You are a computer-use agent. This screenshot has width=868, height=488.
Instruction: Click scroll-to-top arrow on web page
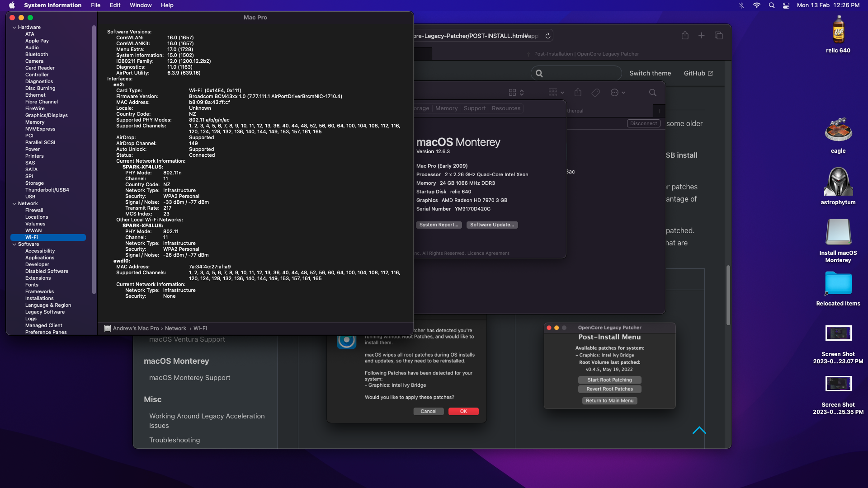tap(699, 430)
